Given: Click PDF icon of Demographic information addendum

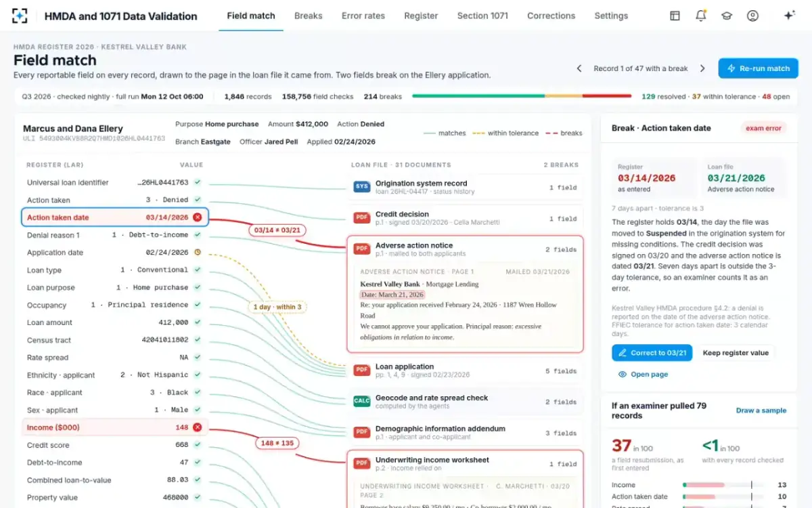Looking at the screenshot, I should (361, 432).
